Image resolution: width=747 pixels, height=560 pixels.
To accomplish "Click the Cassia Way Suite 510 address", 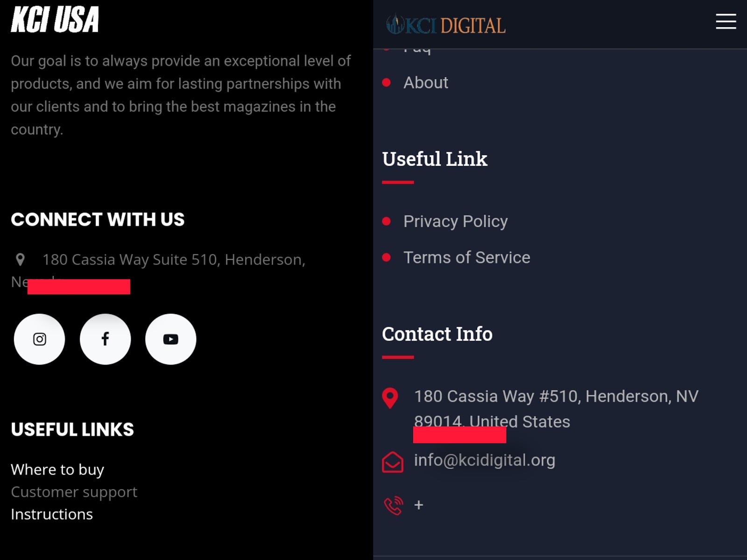I will coord(174,259).
